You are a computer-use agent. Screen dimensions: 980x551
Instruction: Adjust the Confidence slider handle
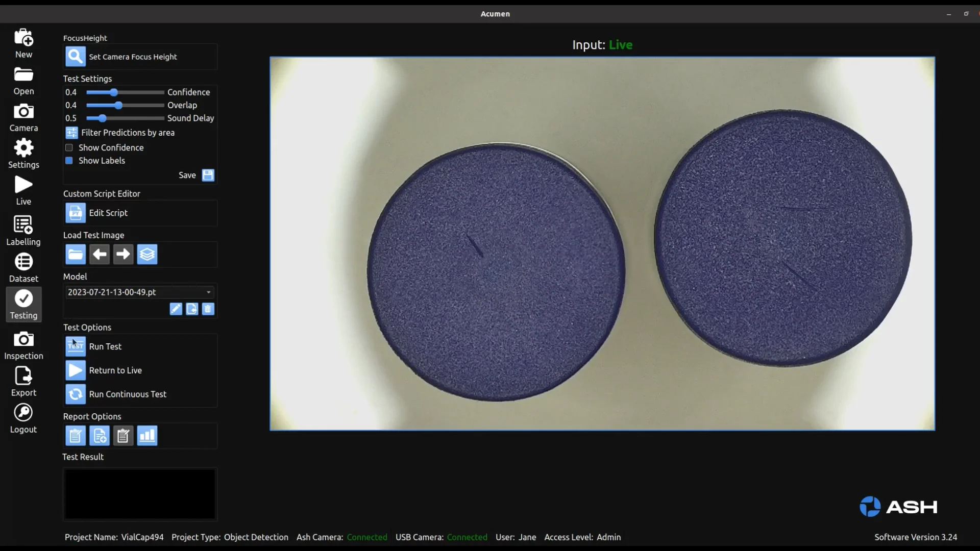tap(114, 92)
